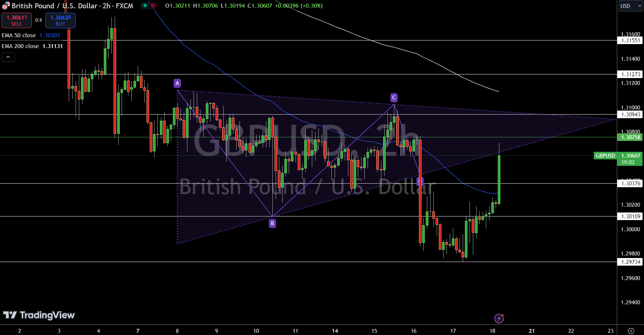Click date 21 on the time axis
Screen dimensions: 644x335
coord(532,331)
